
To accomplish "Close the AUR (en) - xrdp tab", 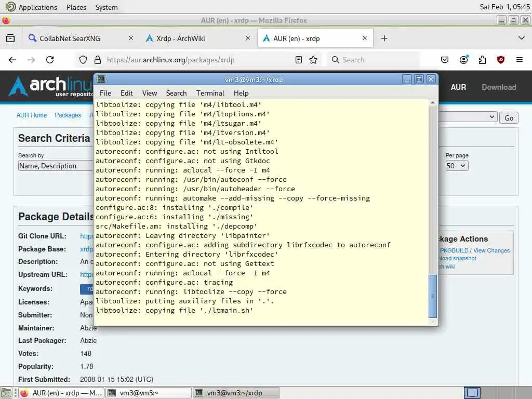I will tap(364, 38).
